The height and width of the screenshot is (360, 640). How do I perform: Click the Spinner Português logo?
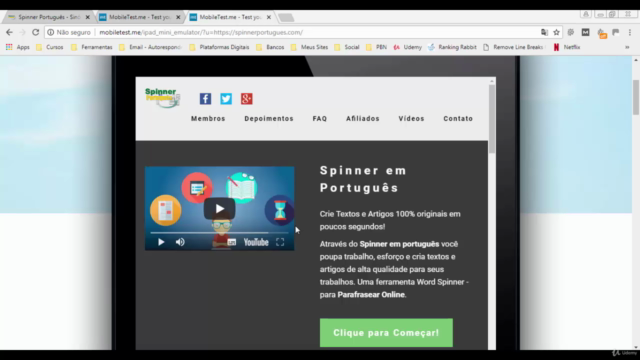click(x=162, y=98)
